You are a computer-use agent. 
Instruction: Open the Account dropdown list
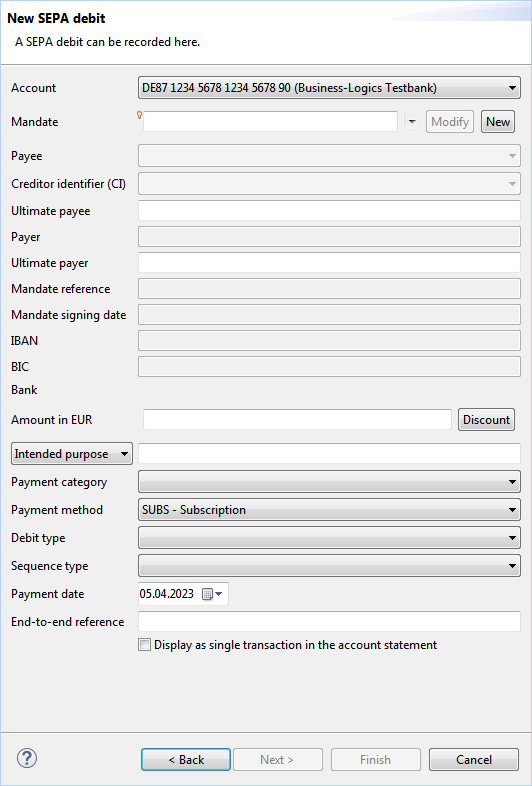click(329, 88)
